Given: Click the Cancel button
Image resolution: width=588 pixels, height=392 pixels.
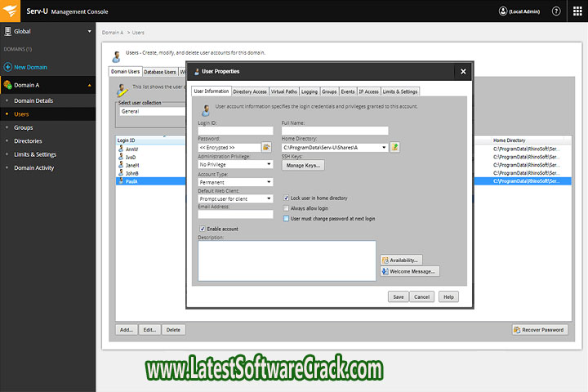Looking at the screenshot, I should click(x=422, y=296).
